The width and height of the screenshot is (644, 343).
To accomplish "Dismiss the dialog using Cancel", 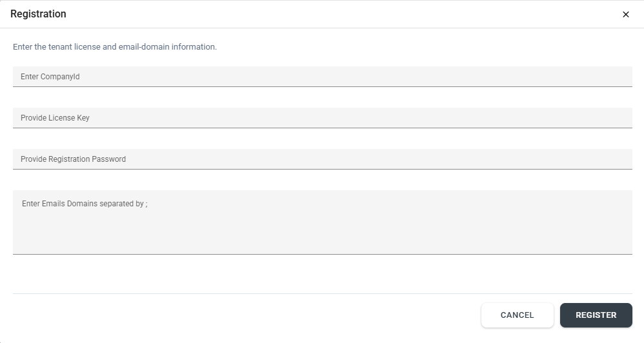I will [517, 315].
